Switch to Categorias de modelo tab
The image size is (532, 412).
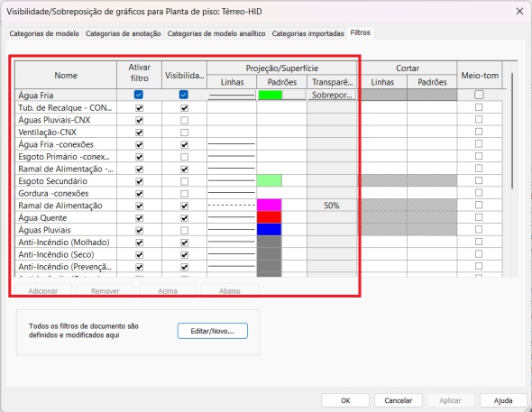(44, 33)
